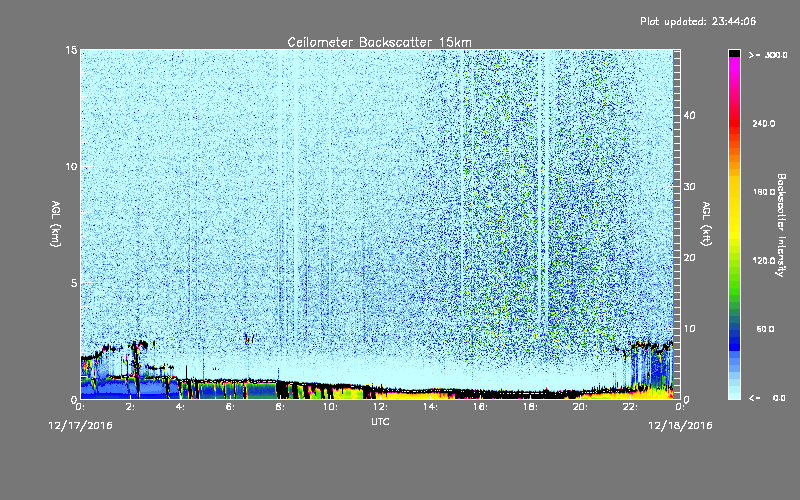The width and height of the screenshot is (800, 500).
Task: Click the 'AGL (kft)' right axis label
Action: pos(706,223)
